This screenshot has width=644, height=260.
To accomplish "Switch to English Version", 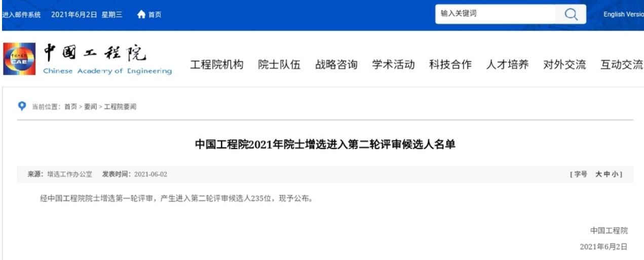I will pyautogui.click(x=623, y=14).
